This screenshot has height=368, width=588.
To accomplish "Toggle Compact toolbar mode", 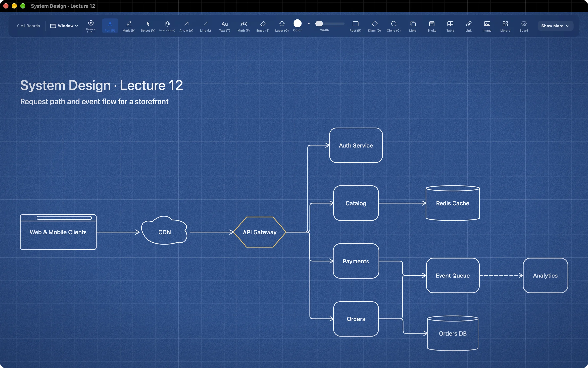I will point(91,26).
